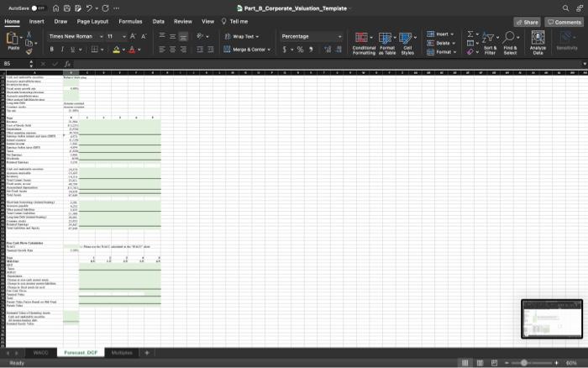
Task: Adjust the zoom slider in status bar
Action: click(524, 363)
